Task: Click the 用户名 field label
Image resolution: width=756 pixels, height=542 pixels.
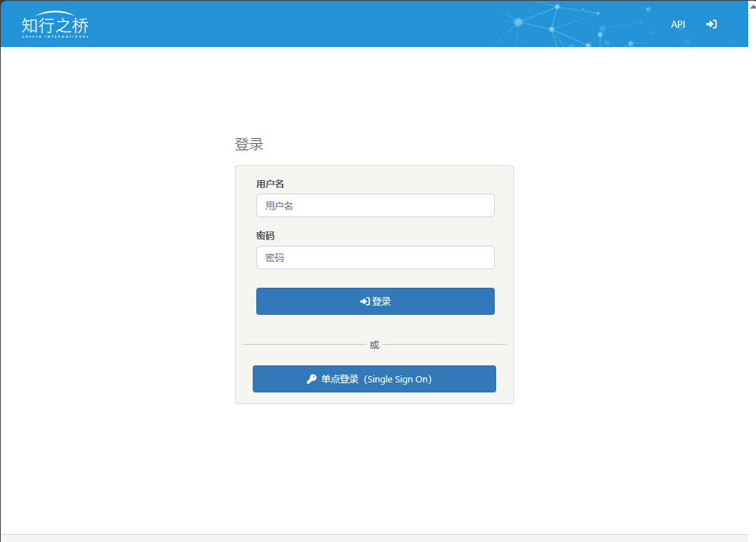Action: click(x=271, y=183)
